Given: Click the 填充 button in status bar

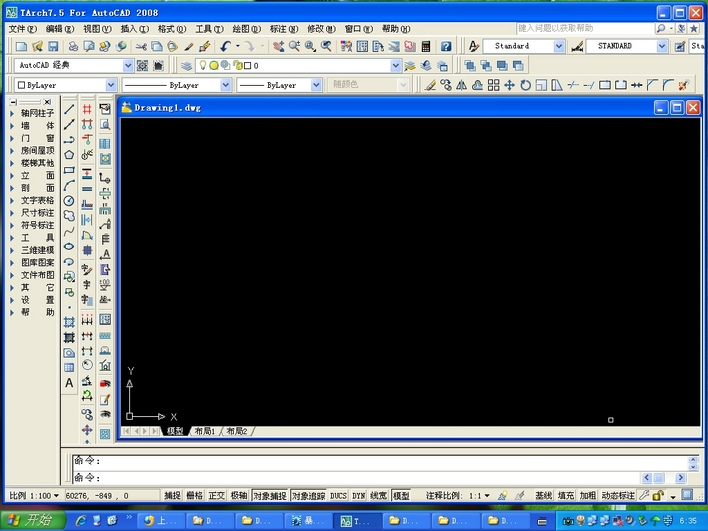Looking at the screenshot, I should pyautogui.click(x=566, y=496).
